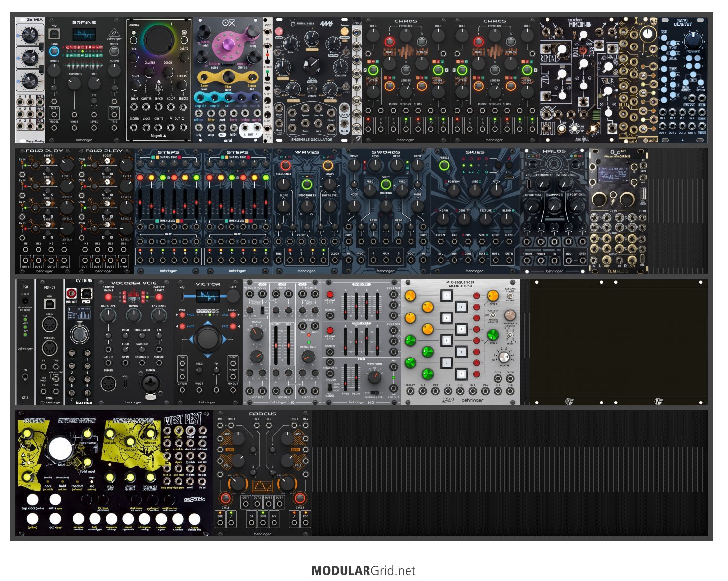728x581 pixels.
Task: Click the COUNTER knob on Mix-Sequencer 1050
Action: 503,358
